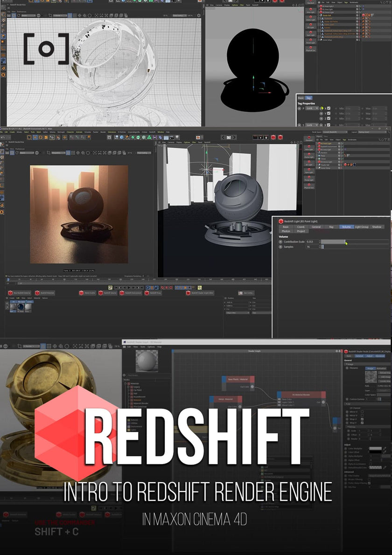Image resolution: width=392 pixels, height=555 pixels.
Task: Click the Matrix Scatter icon button
Action: pos(87,293)
